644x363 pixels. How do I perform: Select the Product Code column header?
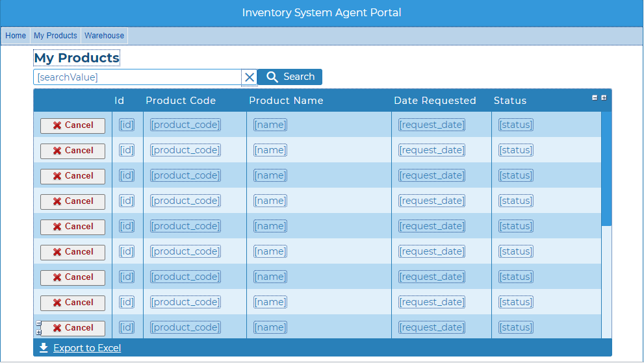pos(181,101)
